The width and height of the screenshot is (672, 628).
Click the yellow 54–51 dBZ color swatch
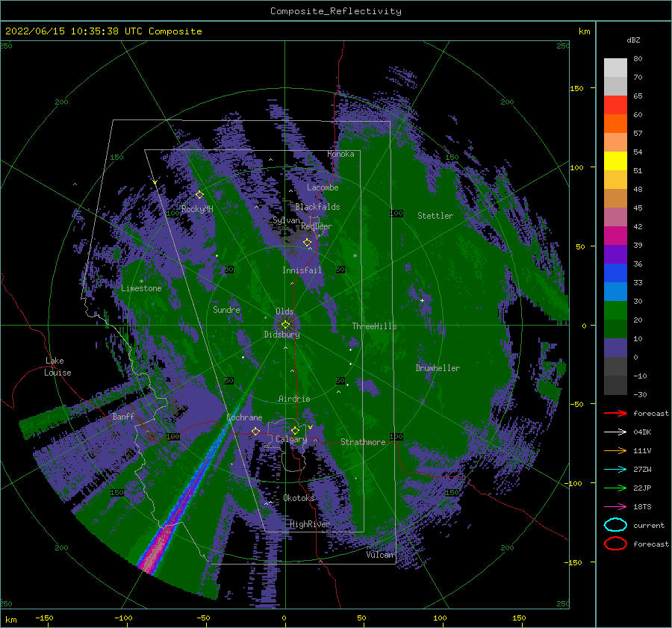[x=615, y=161]
